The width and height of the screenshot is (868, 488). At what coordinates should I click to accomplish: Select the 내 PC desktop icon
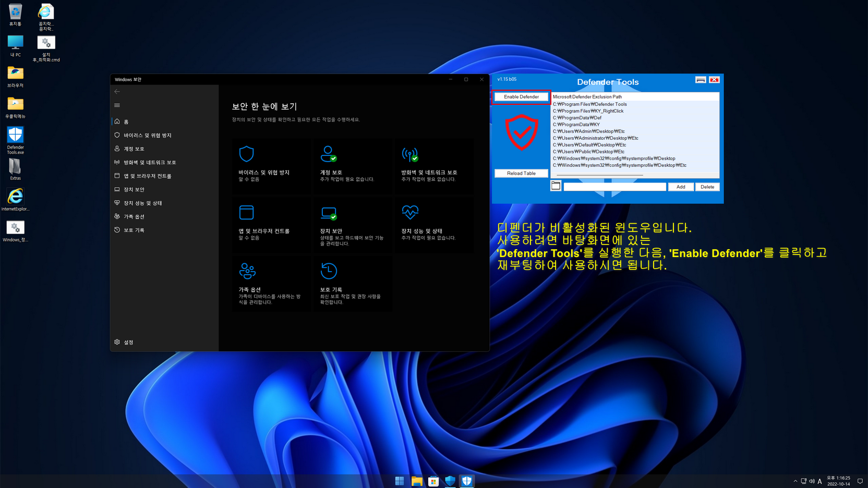tap(15, 46)
